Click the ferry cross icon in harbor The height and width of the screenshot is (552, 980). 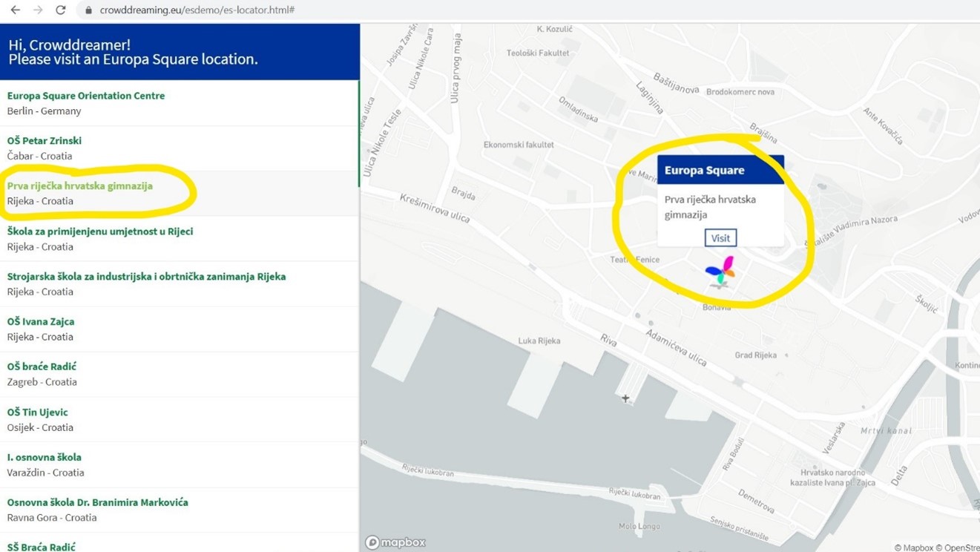(625, 398)
